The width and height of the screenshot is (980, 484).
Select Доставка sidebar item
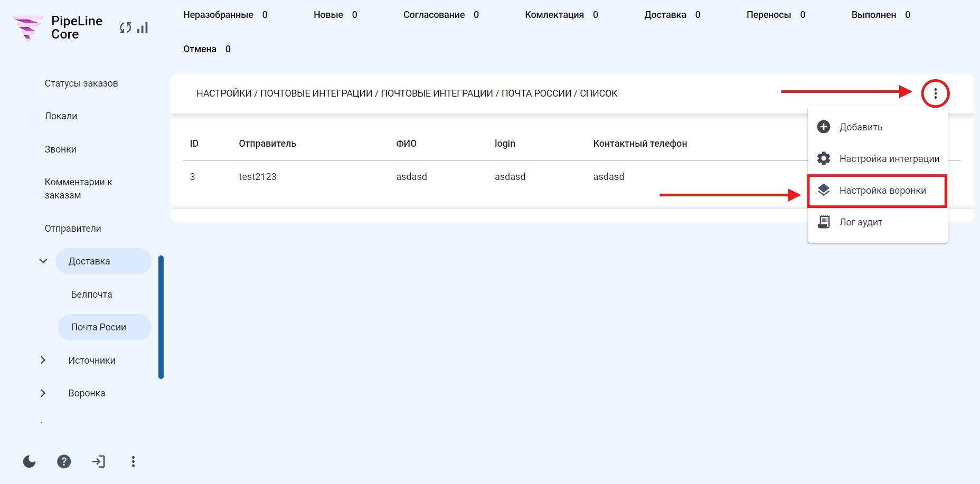pos(103,261)
